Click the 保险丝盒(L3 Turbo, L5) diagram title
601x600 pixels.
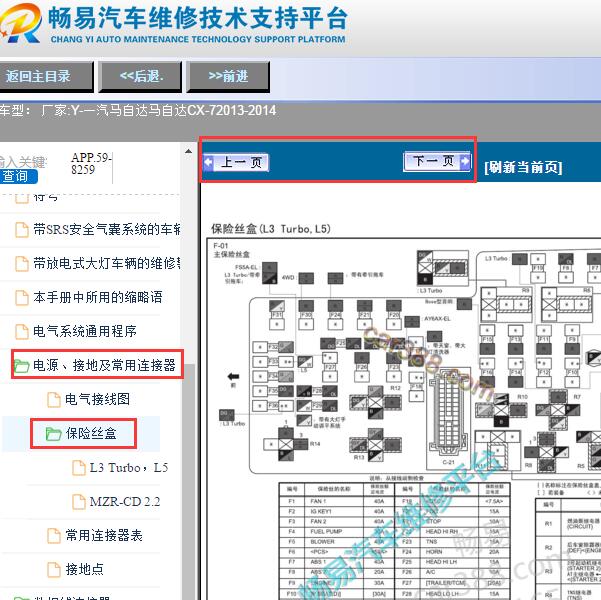[271, 229]
